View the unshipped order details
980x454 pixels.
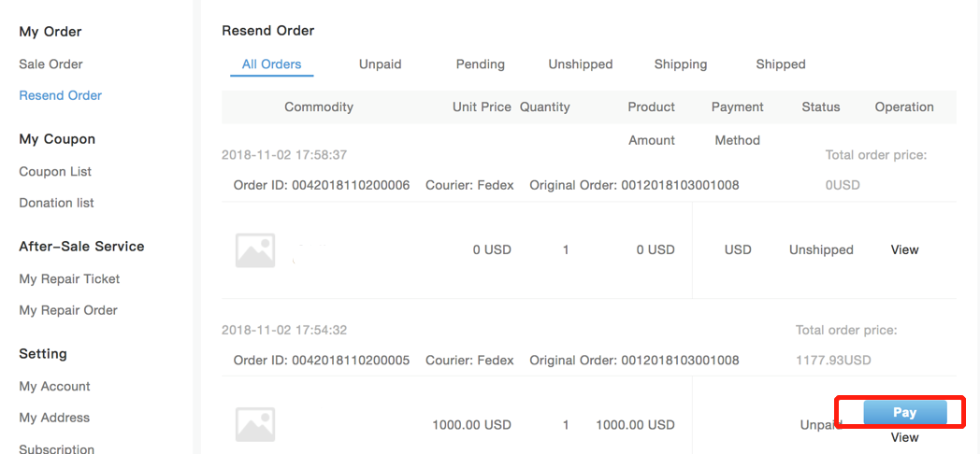tap(904, 249)
